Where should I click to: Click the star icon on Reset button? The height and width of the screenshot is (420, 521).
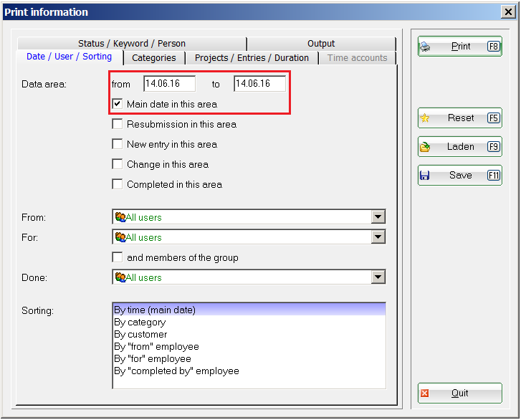click(x=425, y=118)
